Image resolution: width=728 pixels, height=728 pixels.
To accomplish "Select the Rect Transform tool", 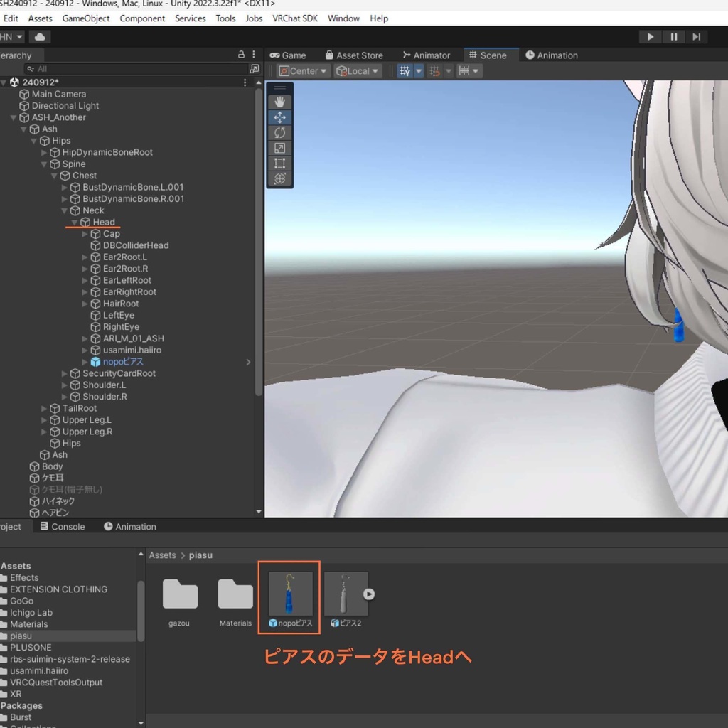I will tap(279, 164).
